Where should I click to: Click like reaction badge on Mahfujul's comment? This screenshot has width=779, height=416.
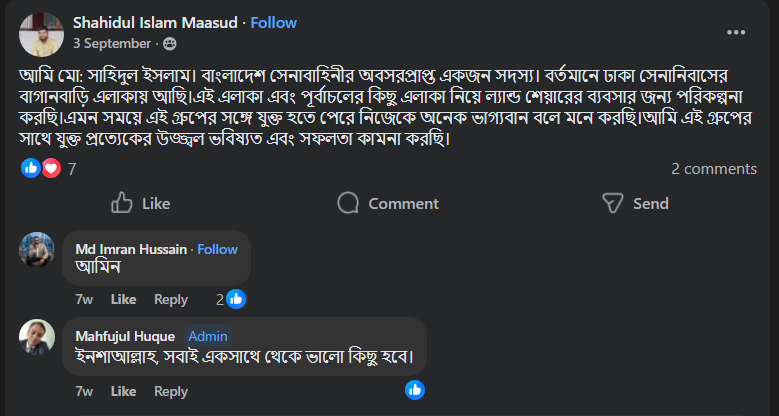tap(414, 390)
